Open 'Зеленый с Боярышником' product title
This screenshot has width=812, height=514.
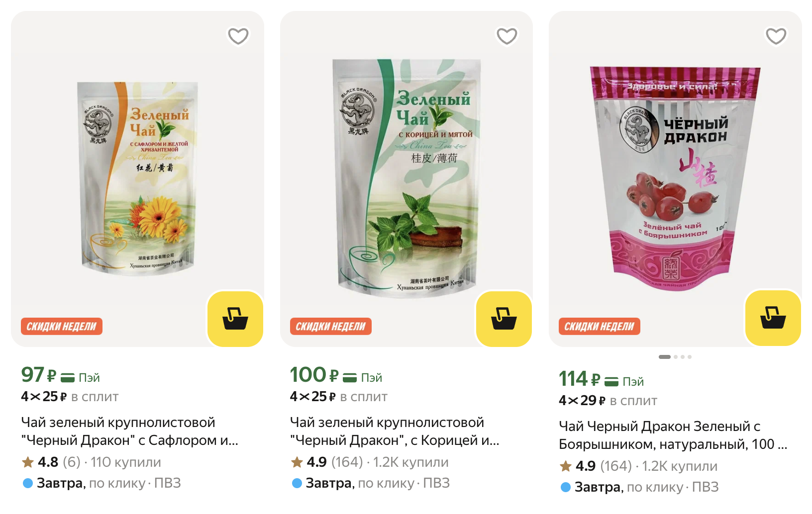(x=673, y=435)
